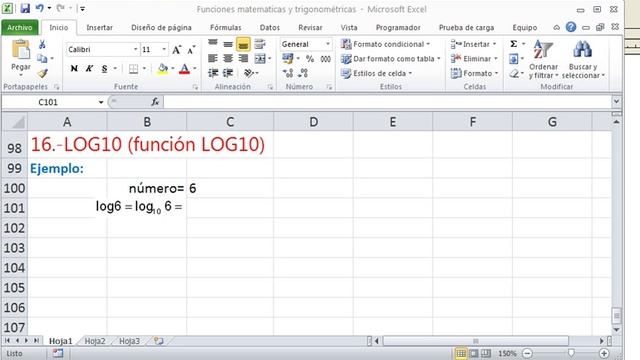The width and height of the screenshot is (640, 360).
Task: Click the decrease decimals icon
Action: (x=303, y=73)
